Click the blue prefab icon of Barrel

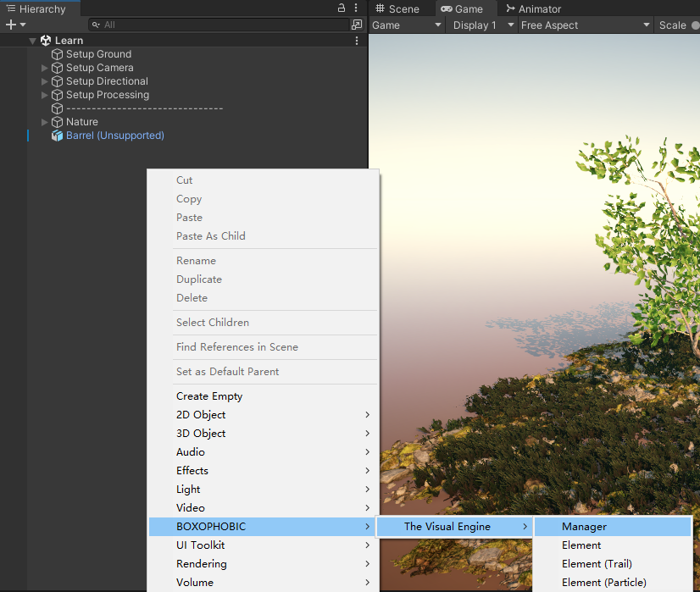click(57, 136)
